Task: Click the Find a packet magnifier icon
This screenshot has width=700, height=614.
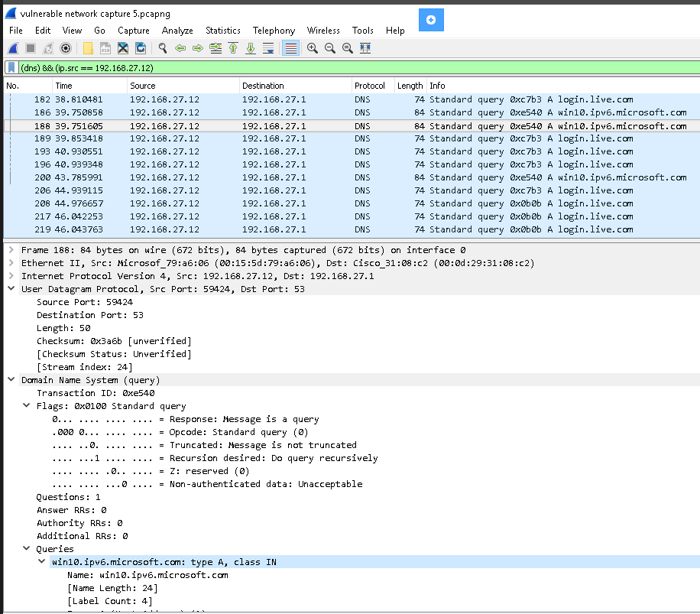Action: click(x=162, y=48)
